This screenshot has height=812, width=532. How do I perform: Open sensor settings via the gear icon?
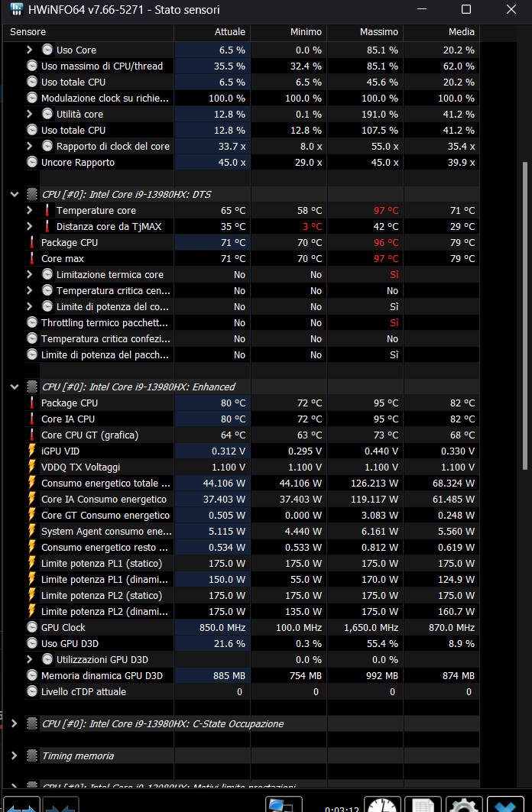click(464, 805)
